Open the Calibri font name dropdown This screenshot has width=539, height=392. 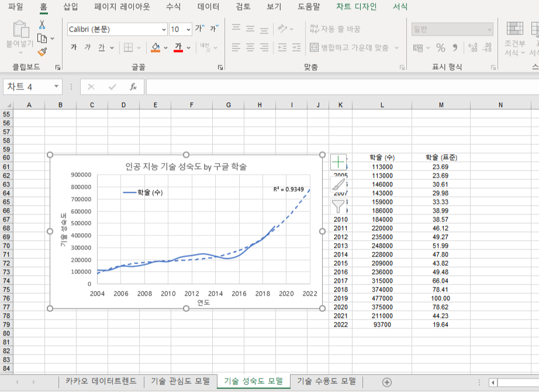click(164, 30)
